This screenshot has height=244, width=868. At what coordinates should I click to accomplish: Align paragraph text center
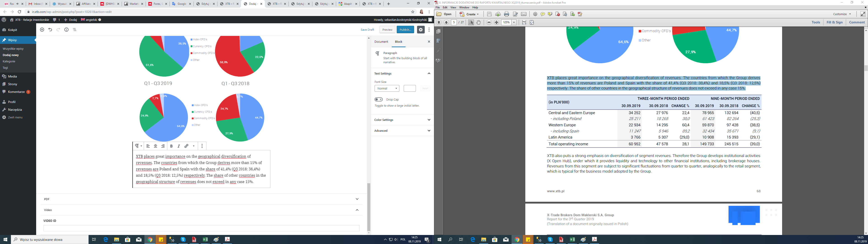pyautogui.click(x=155, y=146)
